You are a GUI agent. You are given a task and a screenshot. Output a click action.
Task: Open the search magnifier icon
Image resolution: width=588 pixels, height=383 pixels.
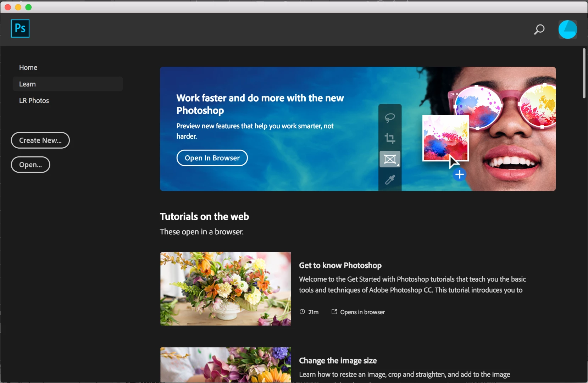(539, 29)
